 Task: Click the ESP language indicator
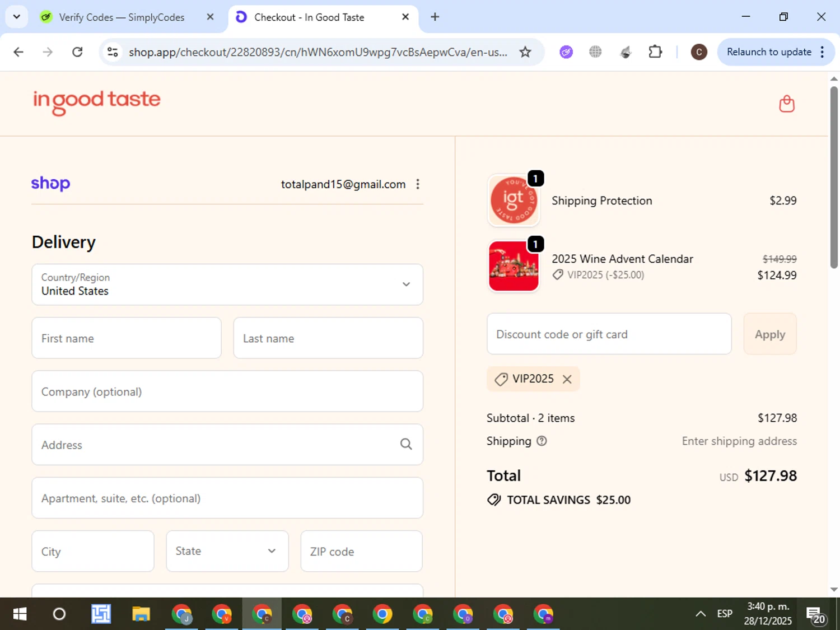pos(725,614)
